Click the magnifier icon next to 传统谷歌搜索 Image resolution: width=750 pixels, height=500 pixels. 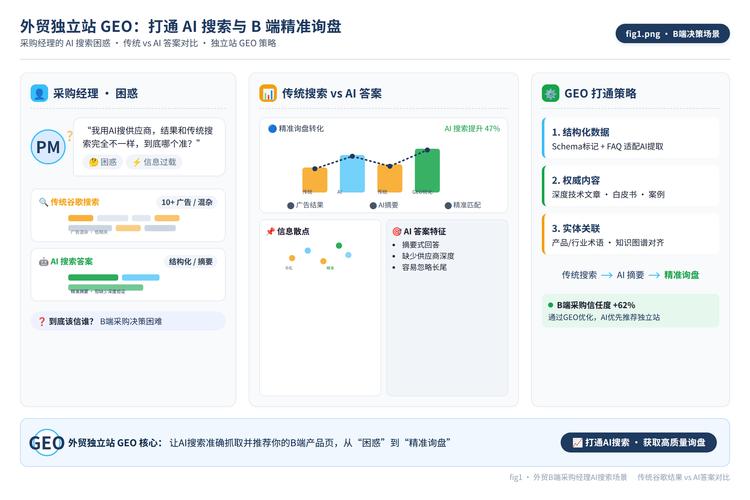[44, 202]
